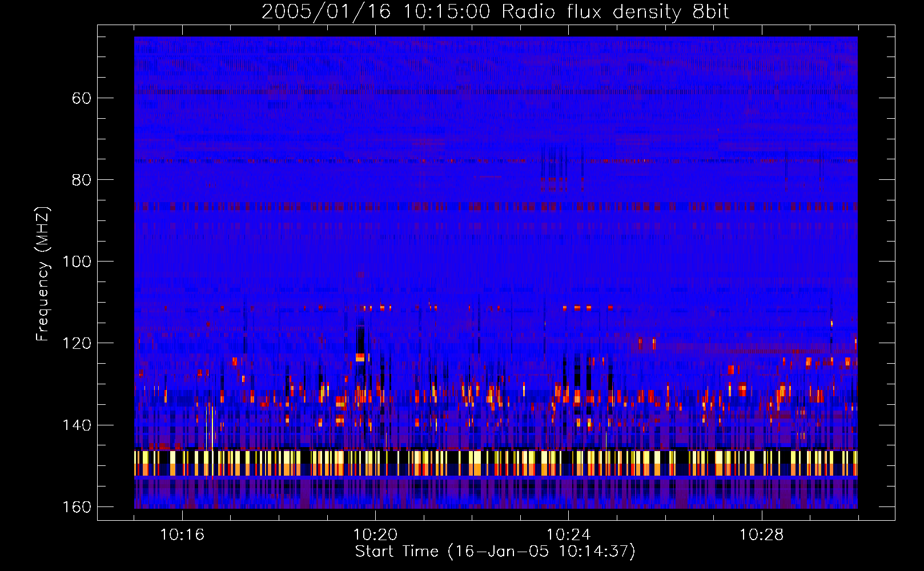Click the bright yellow emission band near 150 MHz

pyautogui.click(x=496, y=463)
